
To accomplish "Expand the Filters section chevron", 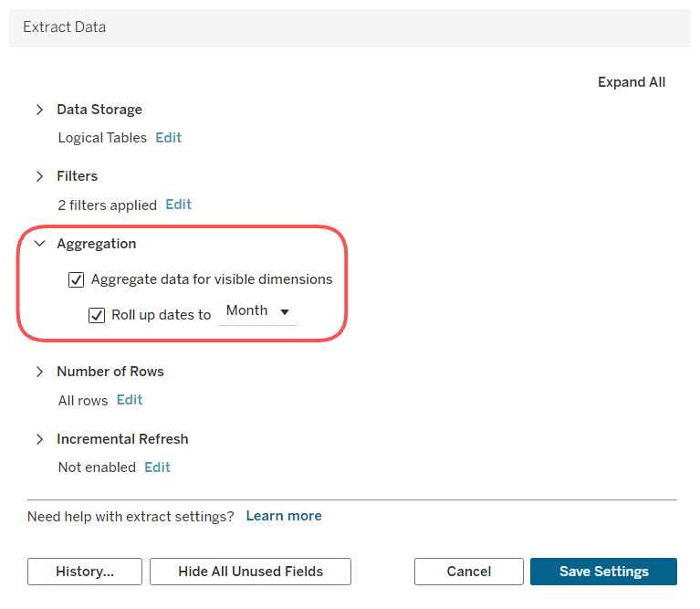I will [40, 176].
